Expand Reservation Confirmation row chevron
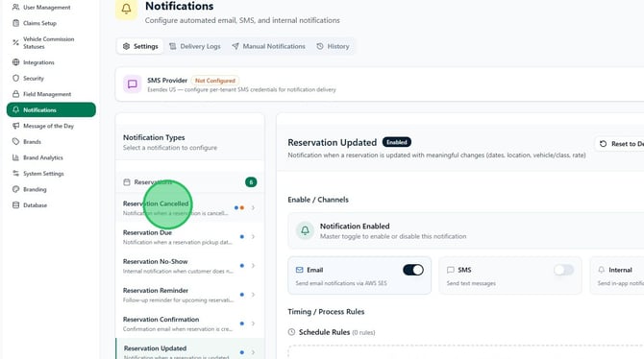644x359 pixels. 253,323
